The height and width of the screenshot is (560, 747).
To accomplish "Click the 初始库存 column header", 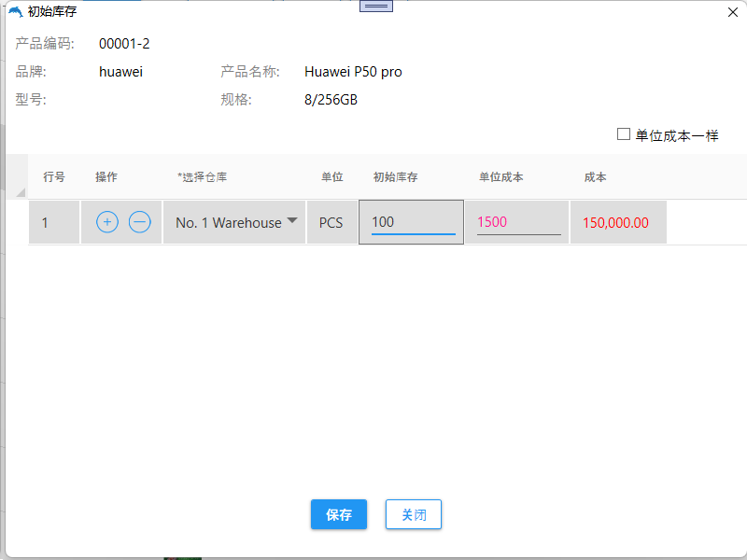I will (395, 177).
